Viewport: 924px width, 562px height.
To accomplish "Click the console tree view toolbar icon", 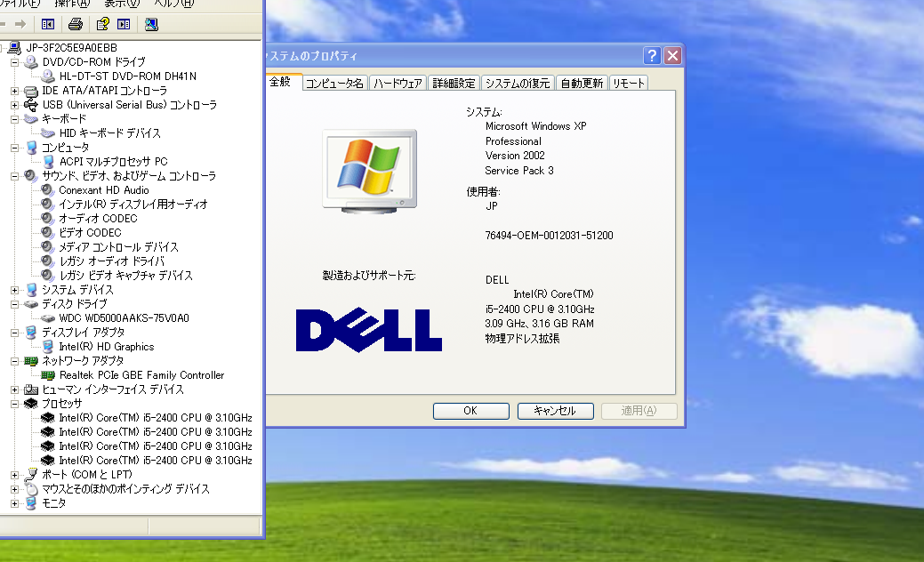I will (48, 24).
